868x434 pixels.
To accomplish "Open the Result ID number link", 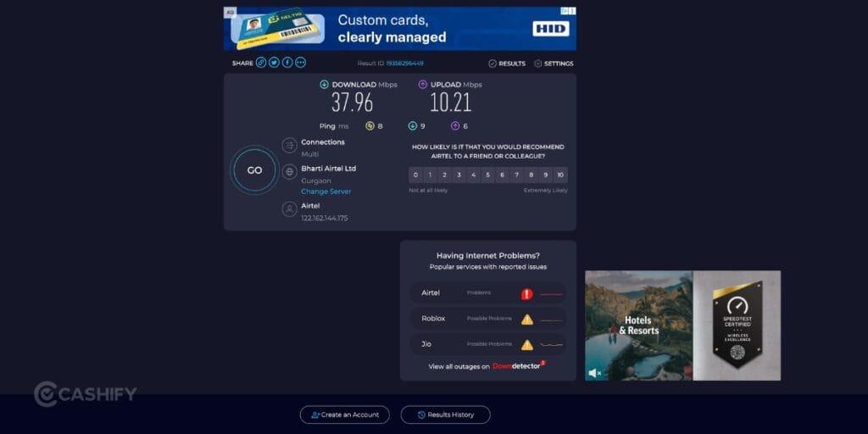I will click(404, 64).
